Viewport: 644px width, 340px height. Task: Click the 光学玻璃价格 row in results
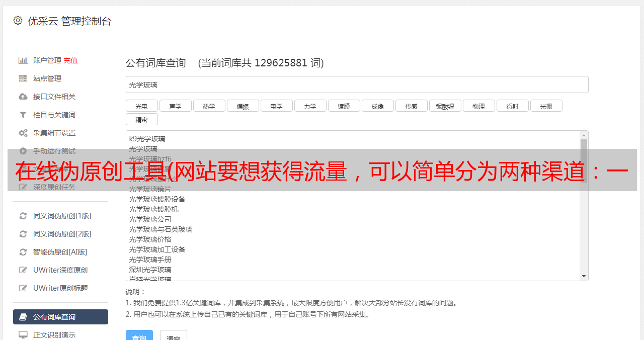click(x=150, y=239)
